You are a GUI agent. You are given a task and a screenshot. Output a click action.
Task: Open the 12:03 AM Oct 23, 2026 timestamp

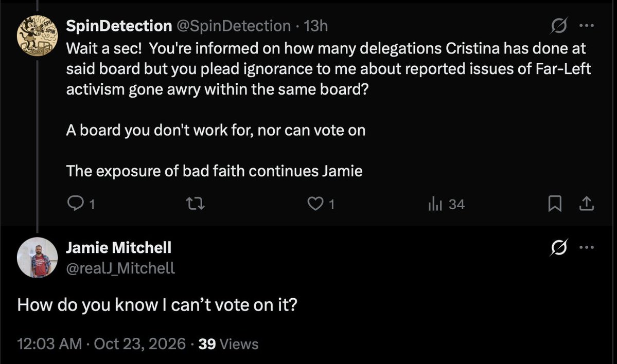[x=101, y=344]
